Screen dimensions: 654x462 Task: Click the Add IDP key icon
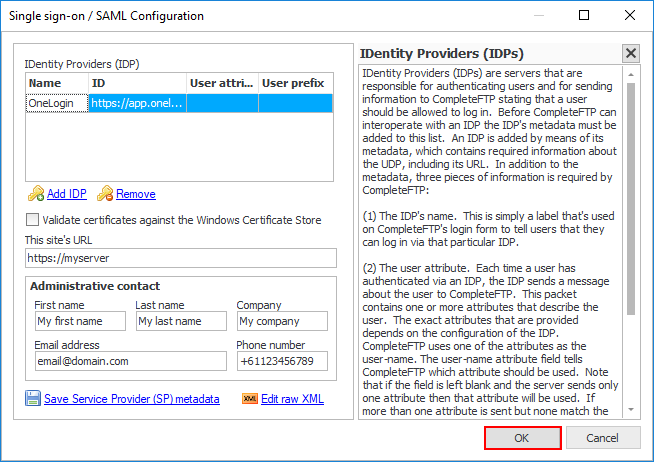[x=35, y=194]
